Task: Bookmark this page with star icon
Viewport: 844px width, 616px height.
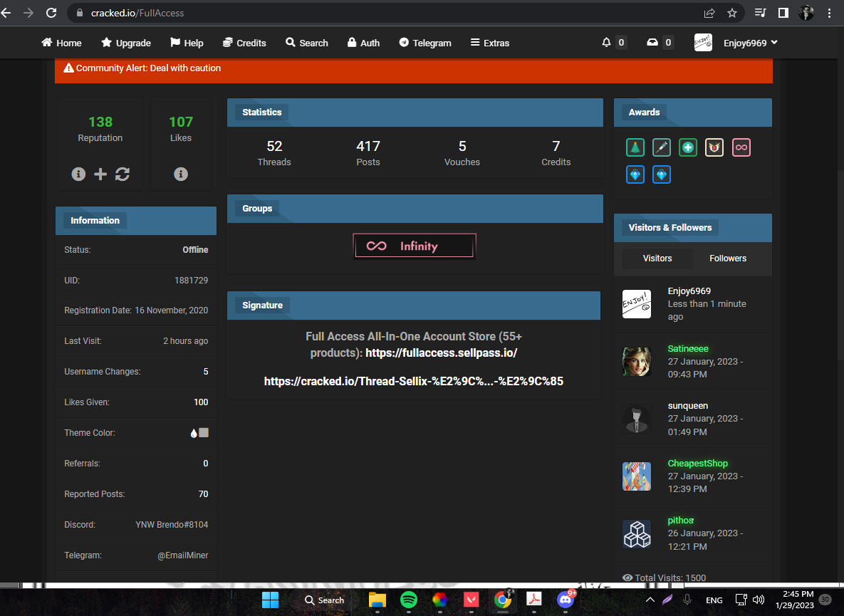Action: [x=732, y=13]
